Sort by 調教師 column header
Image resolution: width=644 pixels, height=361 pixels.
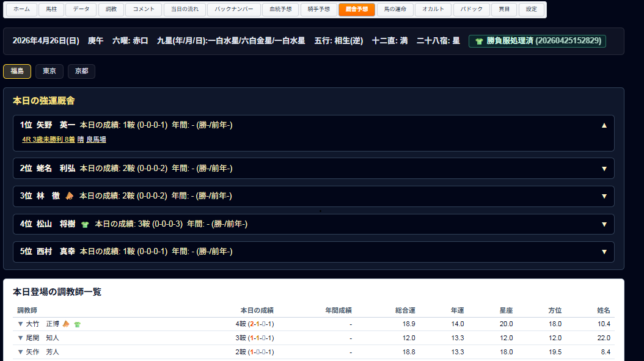[27, 310]
